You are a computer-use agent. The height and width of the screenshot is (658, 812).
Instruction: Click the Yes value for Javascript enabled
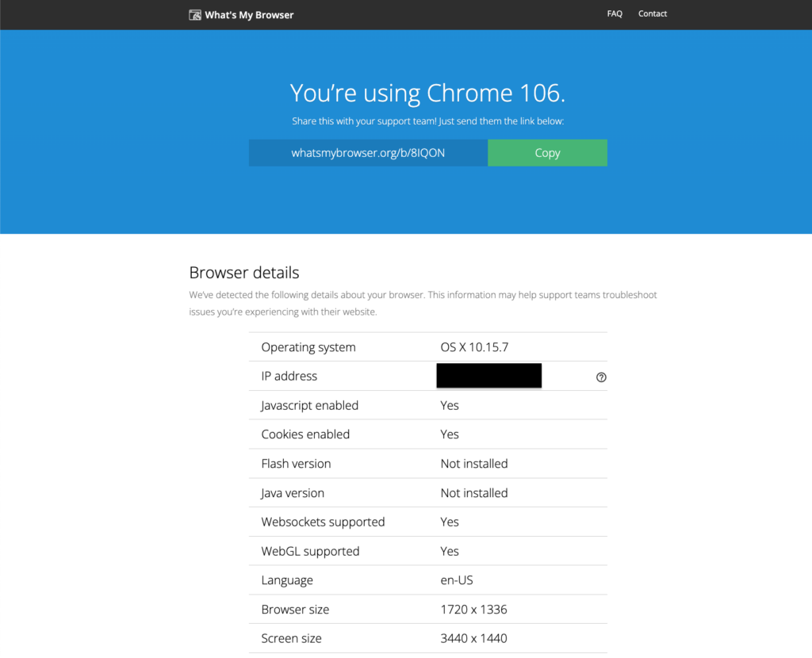(450, 405)
